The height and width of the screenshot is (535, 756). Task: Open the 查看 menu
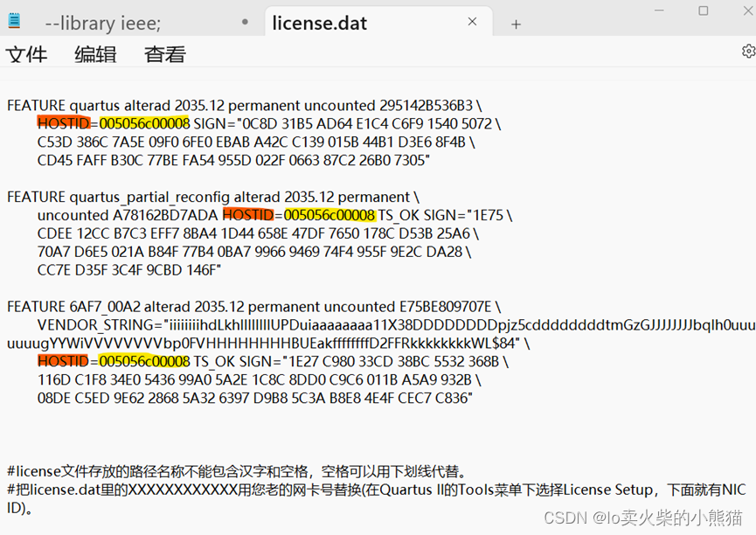click(164, 54)
